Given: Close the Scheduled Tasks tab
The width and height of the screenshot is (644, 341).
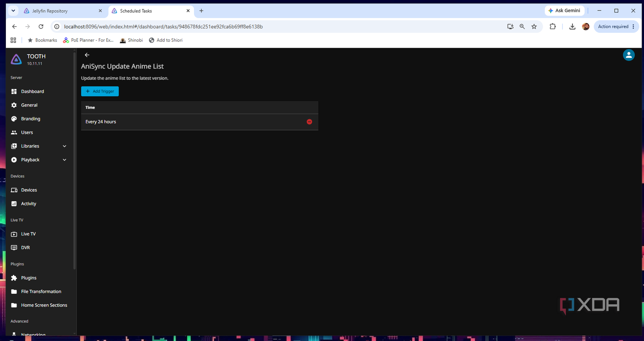Looking at the screenshot, I should [x=188, y=11].
